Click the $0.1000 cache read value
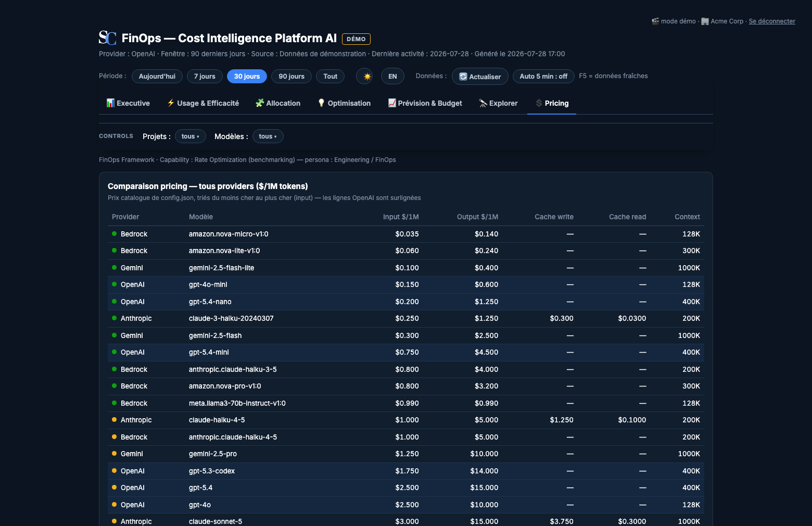 click(632, 420)
